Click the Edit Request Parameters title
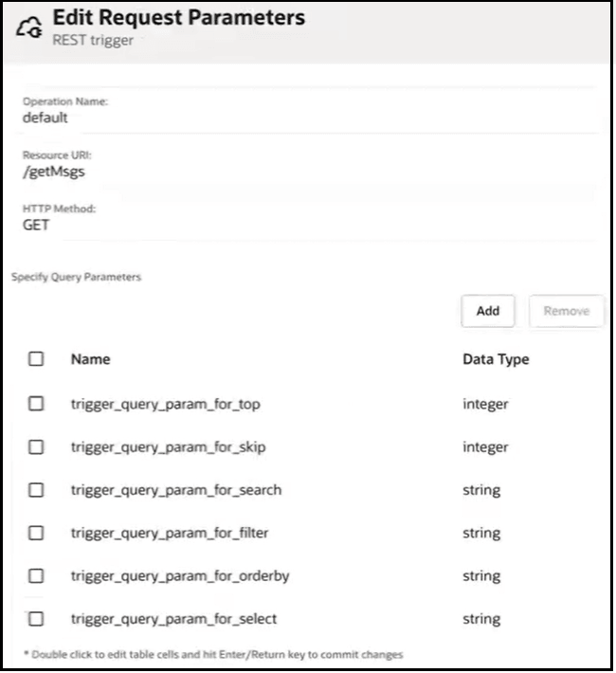616x673 pixels. [178, 18]
